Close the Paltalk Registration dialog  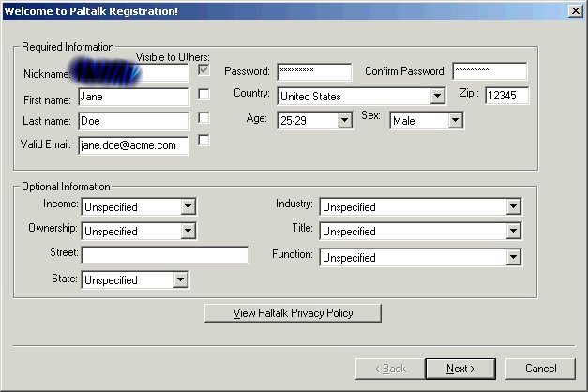[x=576, y=11]
